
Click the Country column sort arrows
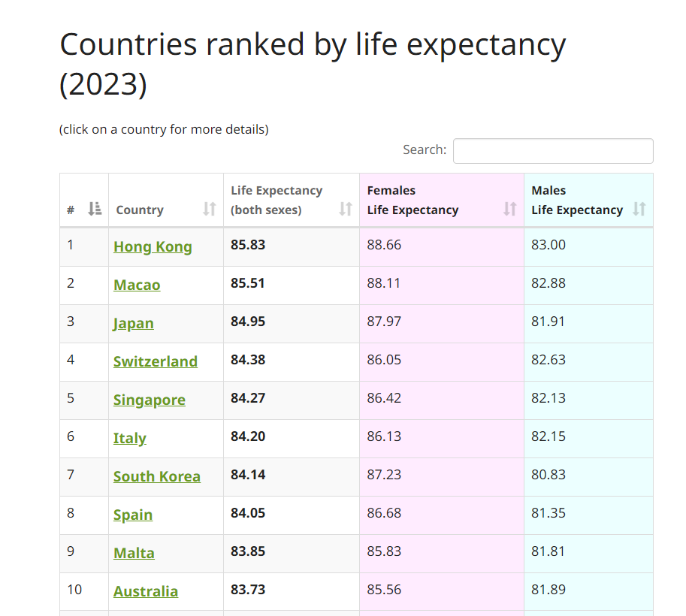210,209
